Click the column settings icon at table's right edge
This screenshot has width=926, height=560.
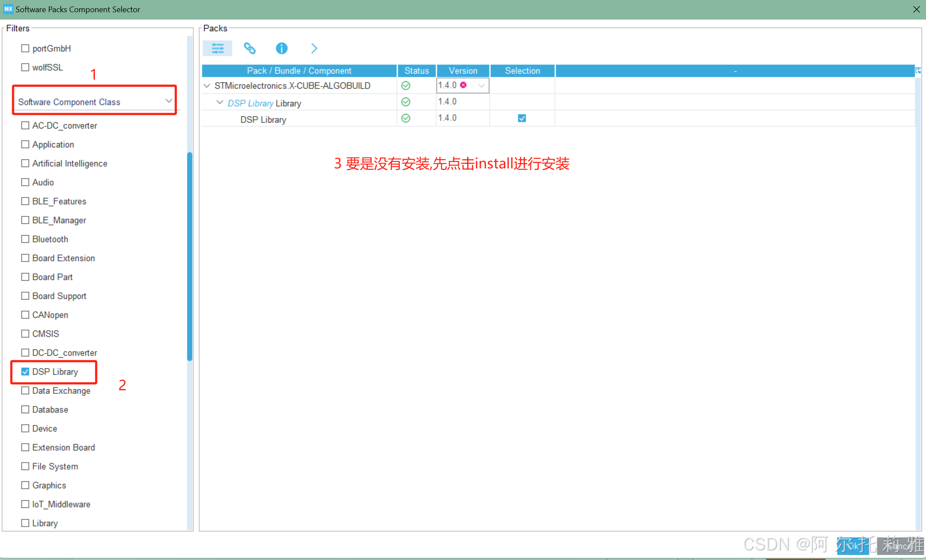pyautogui.click(x=918, y=70)
